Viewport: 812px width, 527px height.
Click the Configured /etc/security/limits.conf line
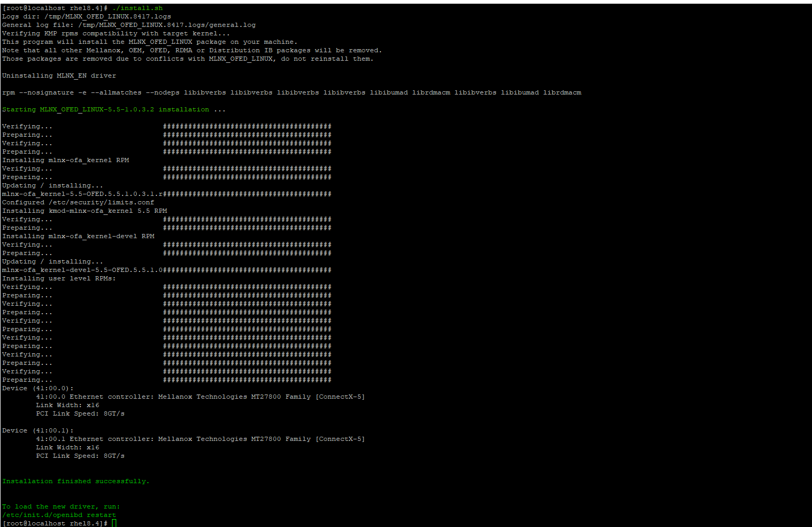pyautogui.click(x=78, y=202)
